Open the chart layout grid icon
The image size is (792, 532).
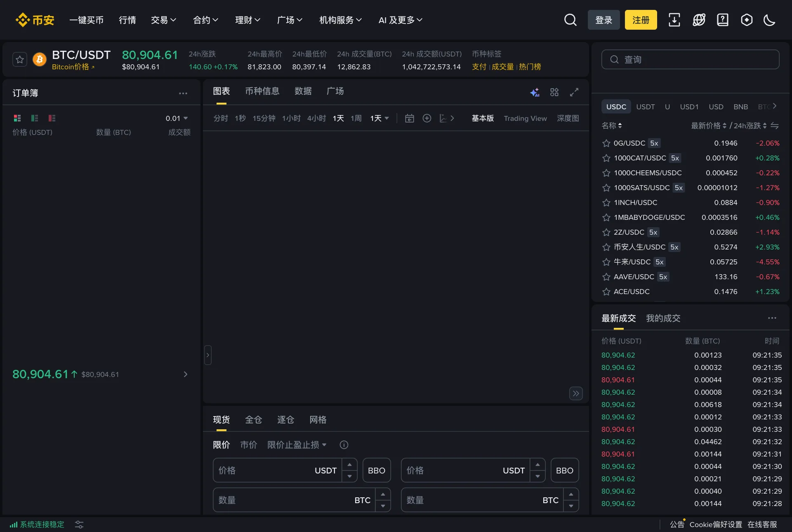554,92
